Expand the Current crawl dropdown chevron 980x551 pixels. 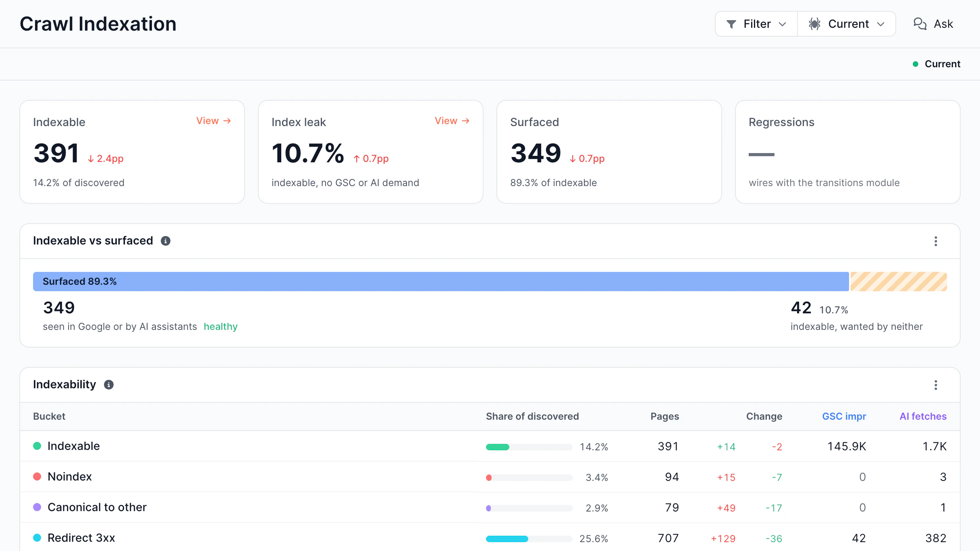click(881, 24)
